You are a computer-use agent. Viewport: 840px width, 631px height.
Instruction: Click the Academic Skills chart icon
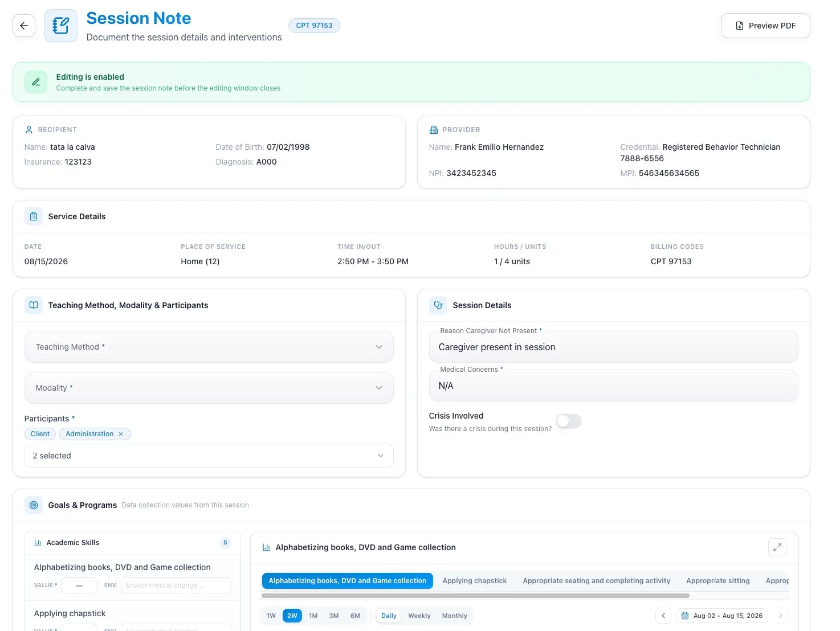[38, 543]
